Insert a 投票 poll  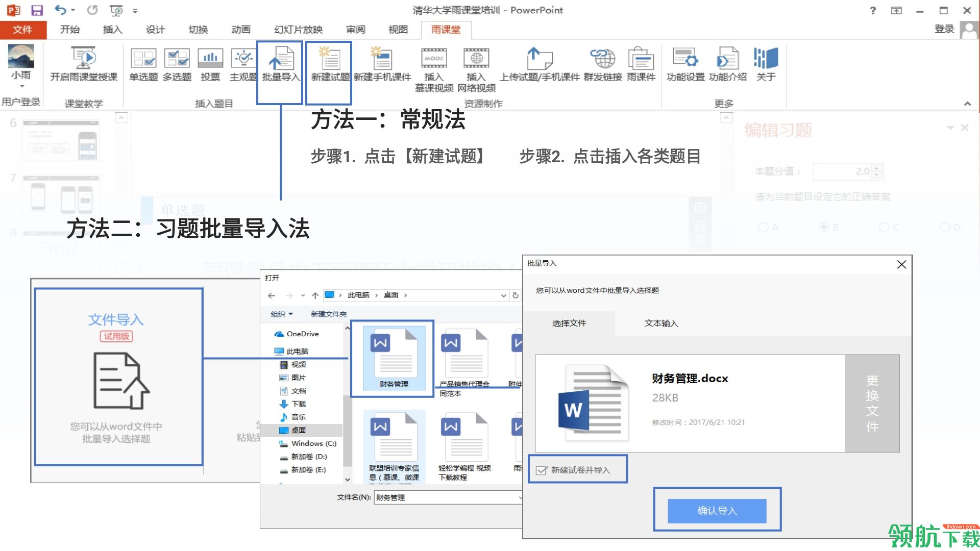[x=210, y=64]
